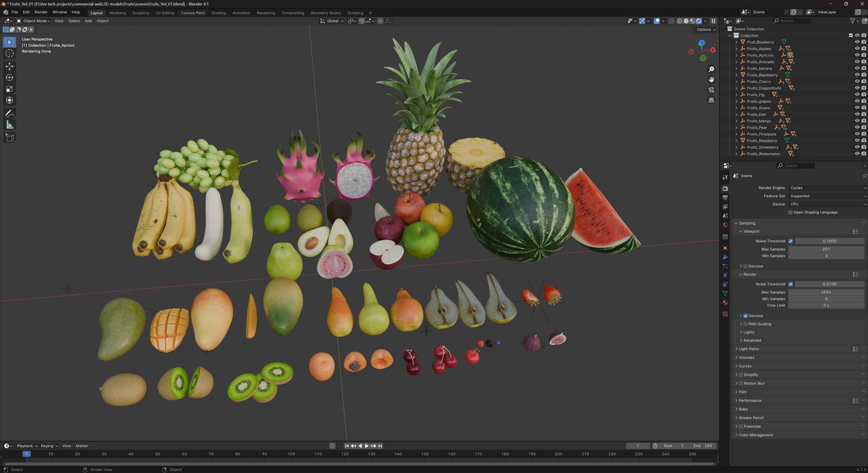Switch to wireframe viewport shading
Viewport: 868px width, 473px height.
[679, 21]
